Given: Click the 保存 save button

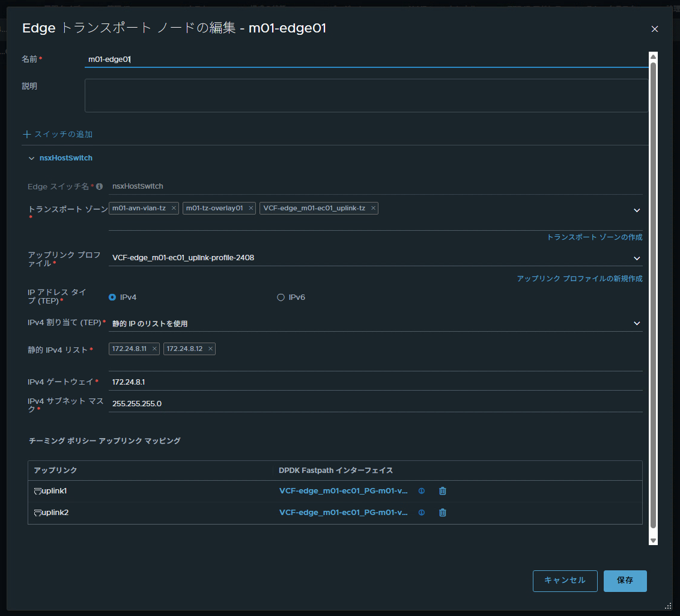Looking at the screenshot, I should [x=625, y=581].
